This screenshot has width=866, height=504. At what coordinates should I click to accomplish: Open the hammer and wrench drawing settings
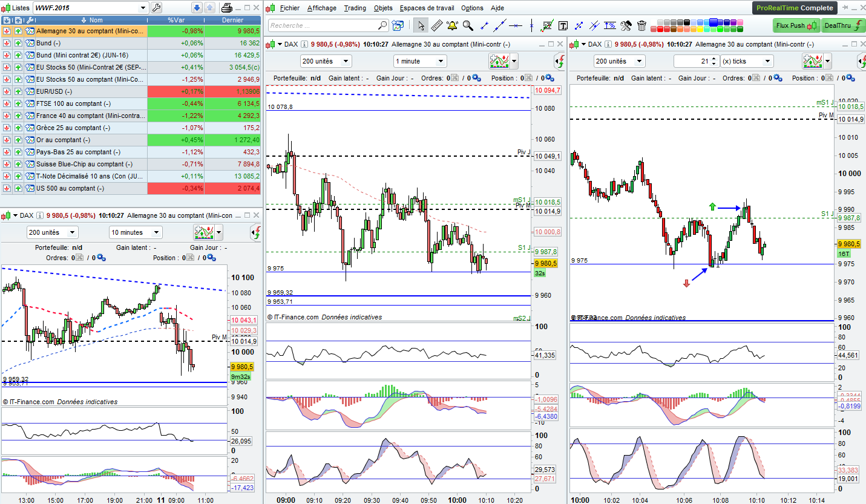pos(626,25)
